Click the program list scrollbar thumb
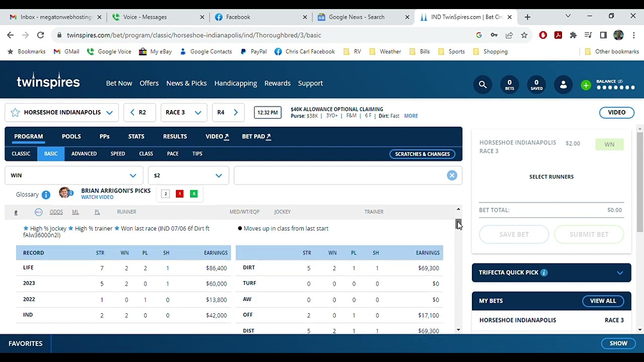Screen dimensions: 644x362 (458, 224)
